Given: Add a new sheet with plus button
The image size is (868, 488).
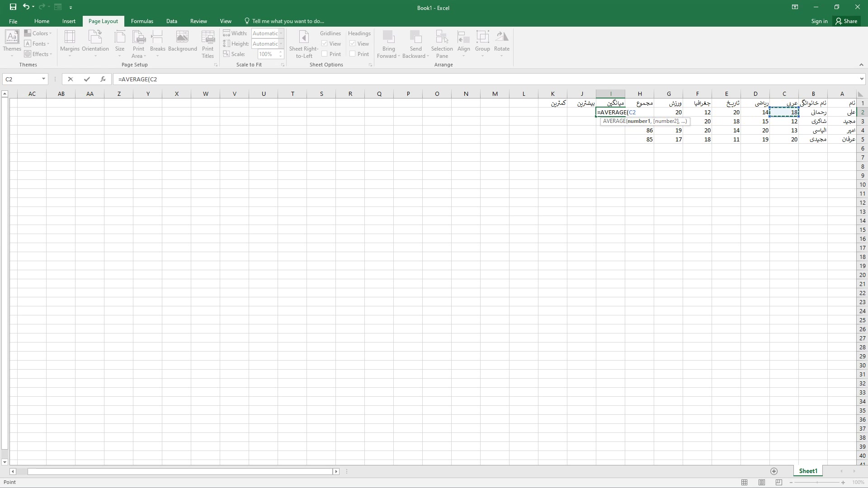Looking at the screenshot, I should [x=774, y=471].
